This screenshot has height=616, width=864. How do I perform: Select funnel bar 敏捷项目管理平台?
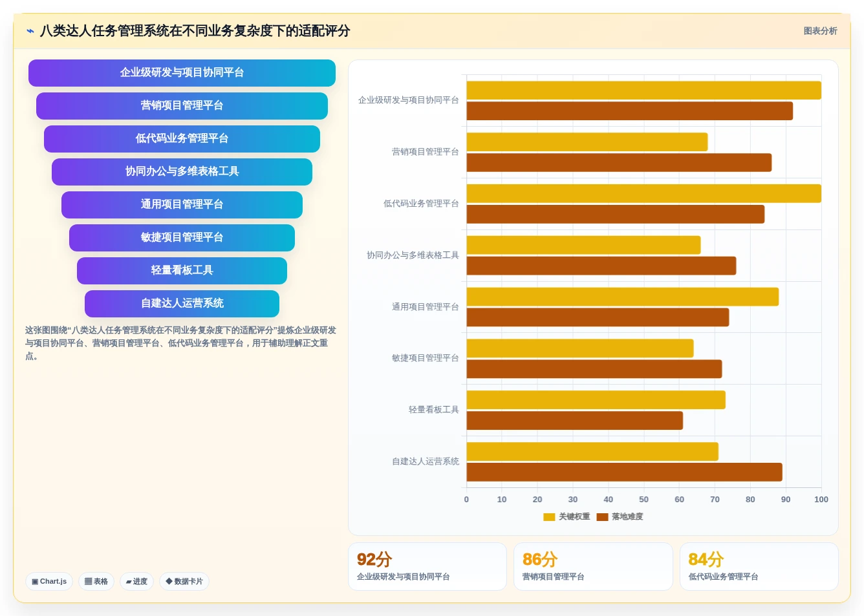[x=182, y=238]
